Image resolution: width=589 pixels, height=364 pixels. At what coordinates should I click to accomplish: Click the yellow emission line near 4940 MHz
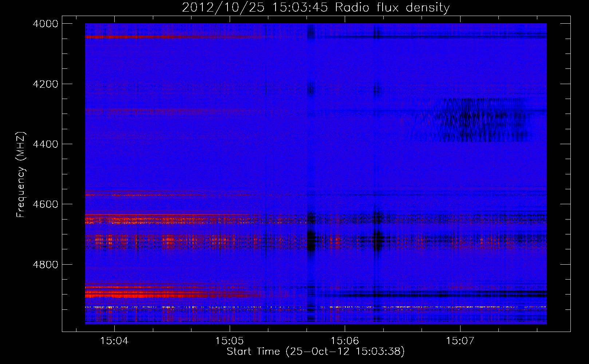pyautogui.click(x=316, y=307)
